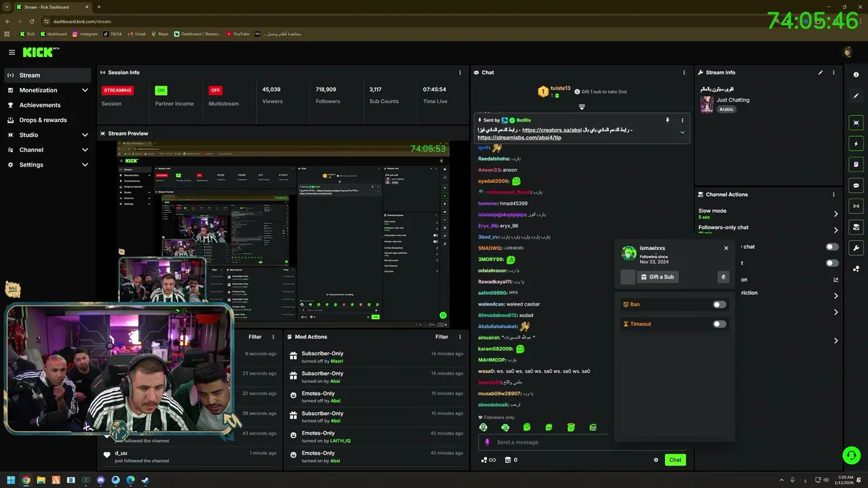The height and width of the screenshot is (488, 868).
Task: Open Drops & rewards in sidebar
Action: [47, 120]
